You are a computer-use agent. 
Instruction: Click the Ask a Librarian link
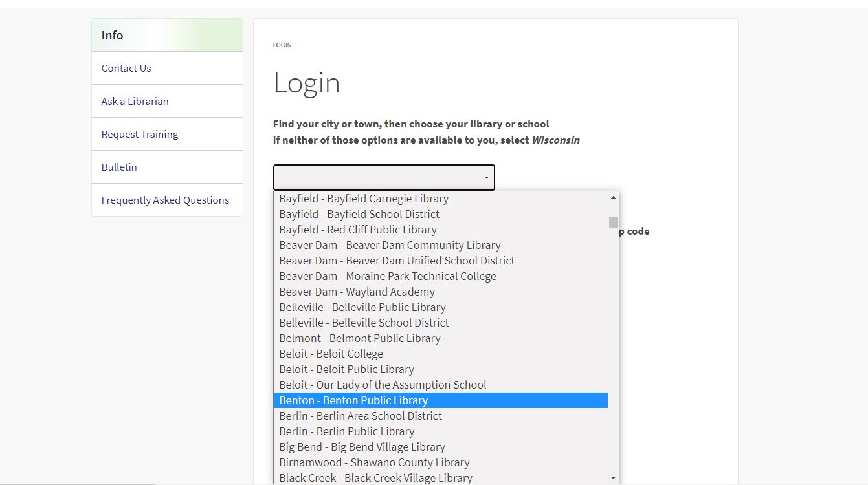(x=135, y=101)
